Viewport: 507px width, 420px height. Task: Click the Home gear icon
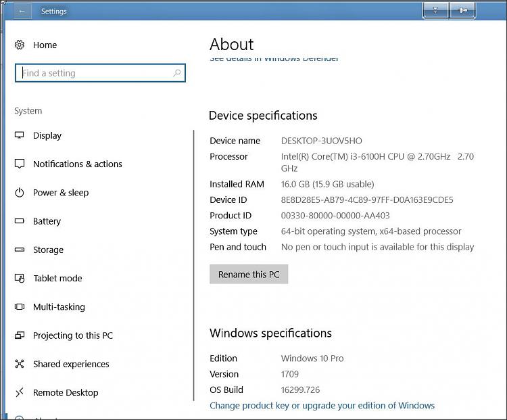click(x=20, y=45)
